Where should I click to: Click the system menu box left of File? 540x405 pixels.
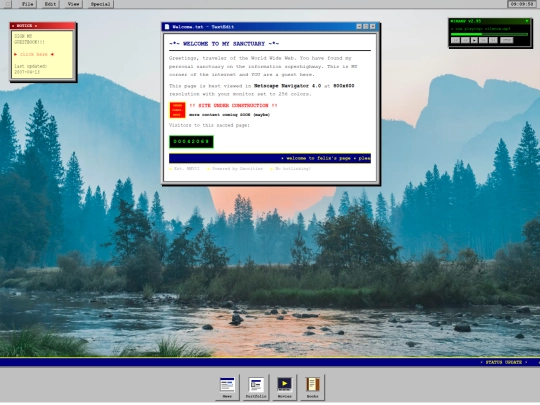[x=8, y=4]
